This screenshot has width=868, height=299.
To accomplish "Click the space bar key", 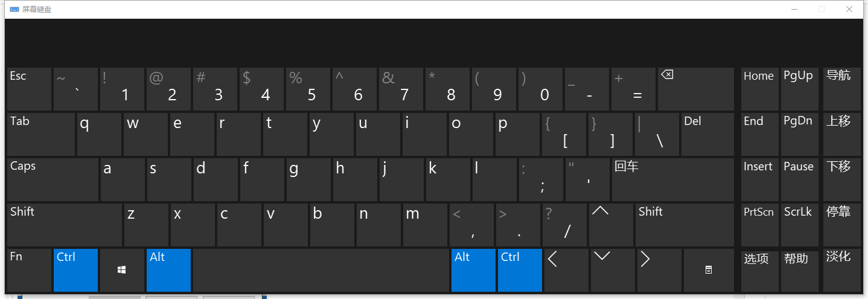I will point(321,270).
